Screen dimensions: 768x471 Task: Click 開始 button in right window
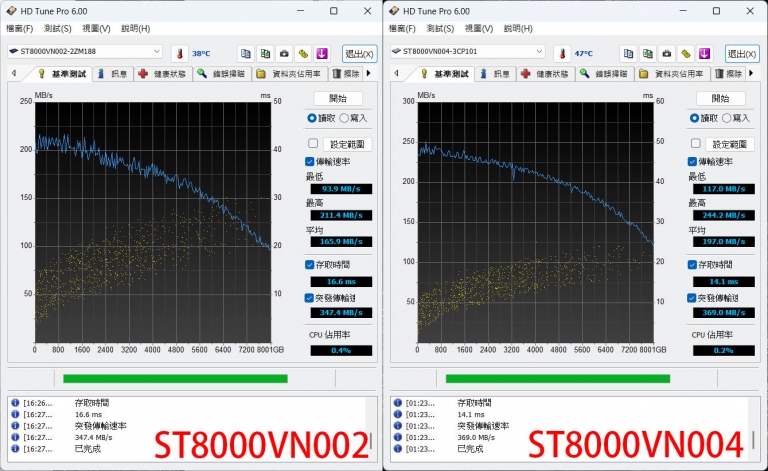(x=720, y=98)
